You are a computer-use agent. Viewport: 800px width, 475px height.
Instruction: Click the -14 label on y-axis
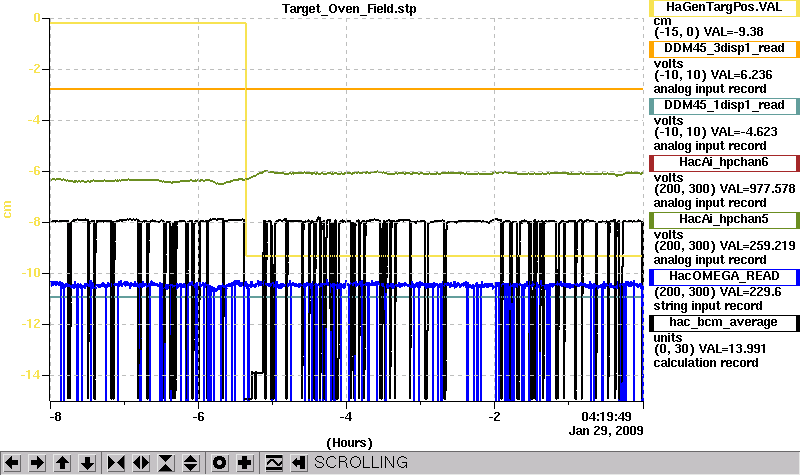[x=30, y=375]
